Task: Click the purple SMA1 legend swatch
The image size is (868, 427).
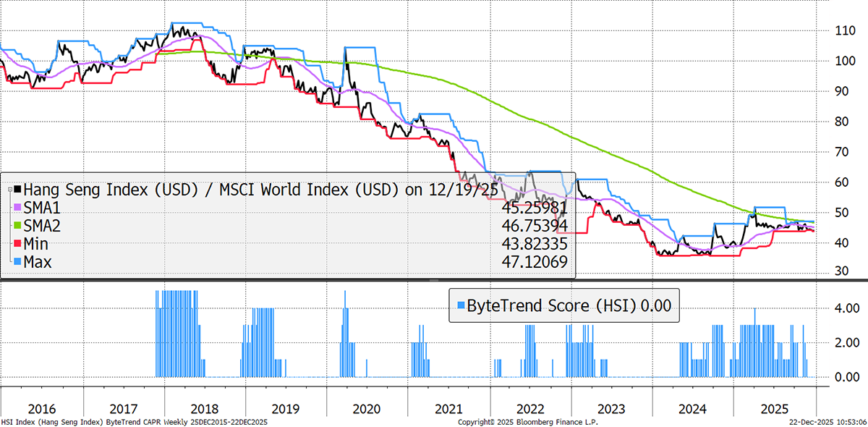Action: tap(18, 208)
